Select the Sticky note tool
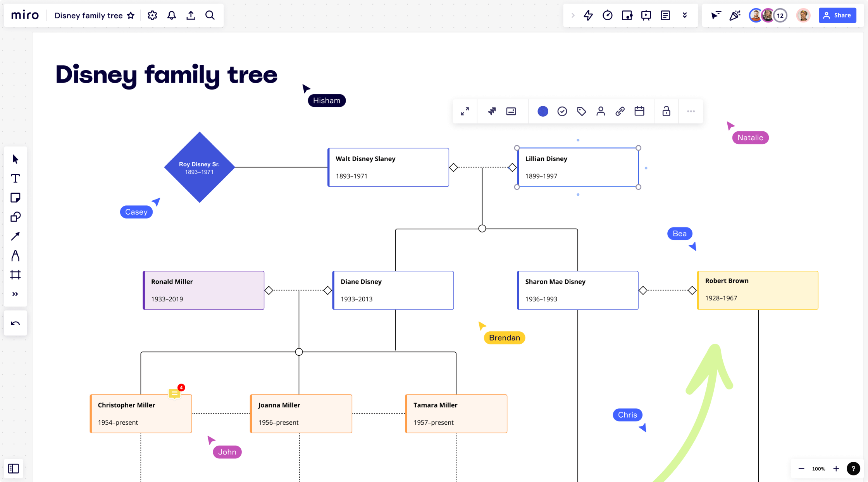The width and height of the screenshot is (868, 482). 15,198
